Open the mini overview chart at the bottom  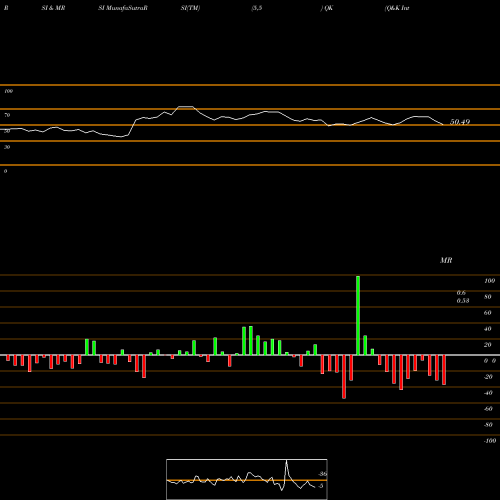pos(247,479)
